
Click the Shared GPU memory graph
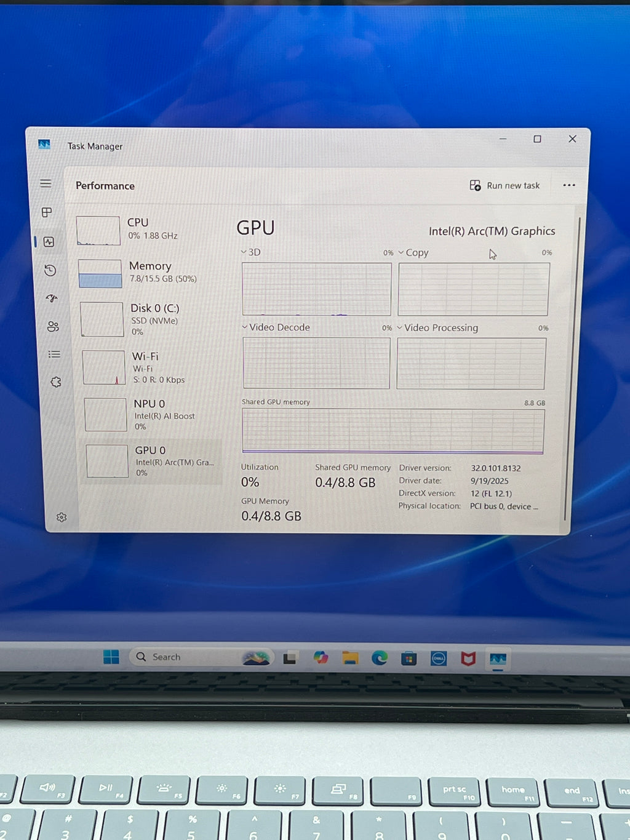[x=393, y=431]
